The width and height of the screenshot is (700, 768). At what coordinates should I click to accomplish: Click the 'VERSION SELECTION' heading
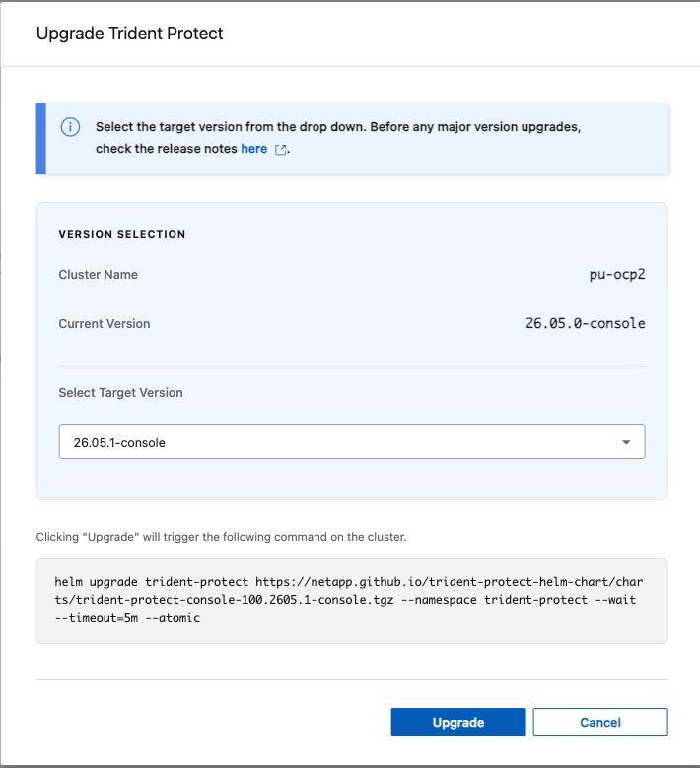(122, 234)
